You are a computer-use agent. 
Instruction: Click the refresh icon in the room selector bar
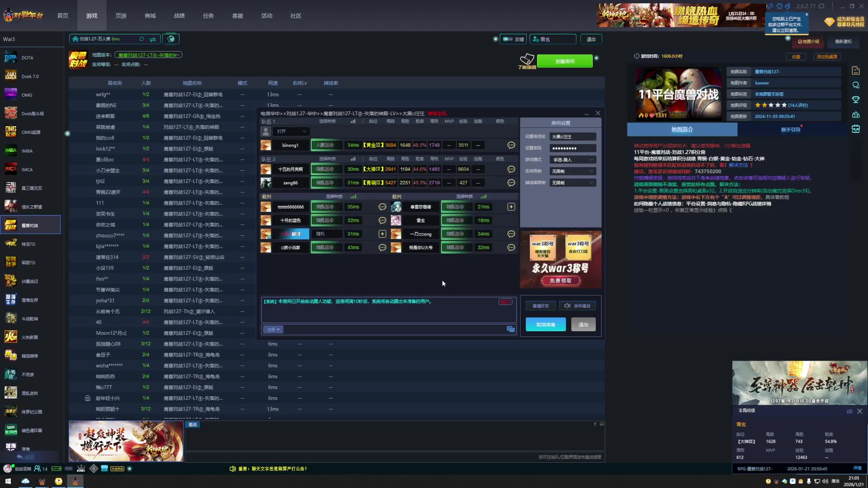click(142, 39)
